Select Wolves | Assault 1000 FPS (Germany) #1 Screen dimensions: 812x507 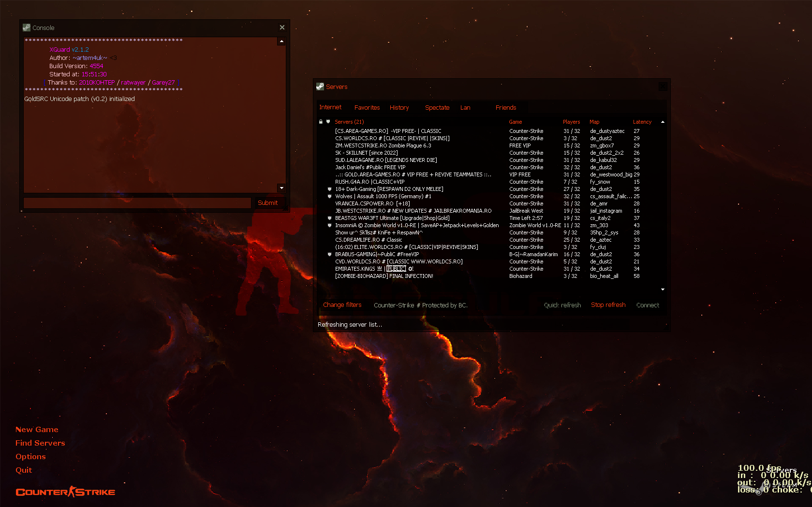488,196
